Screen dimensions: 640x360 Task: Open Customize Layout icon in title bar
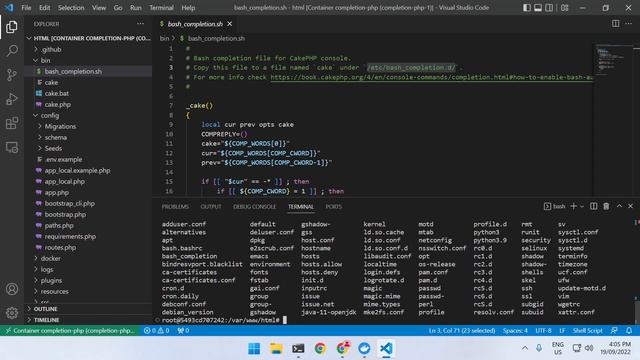click(x=564, y=8)
